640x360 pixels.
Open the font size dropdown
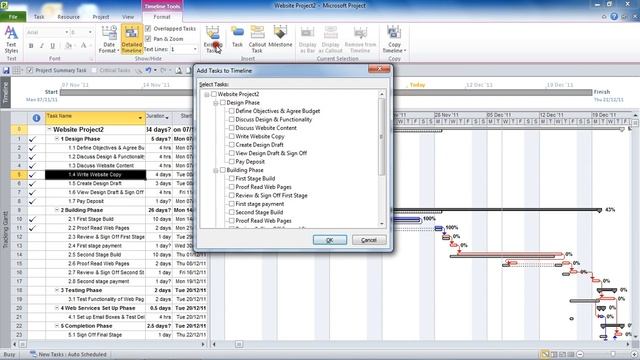click(90, 32)
